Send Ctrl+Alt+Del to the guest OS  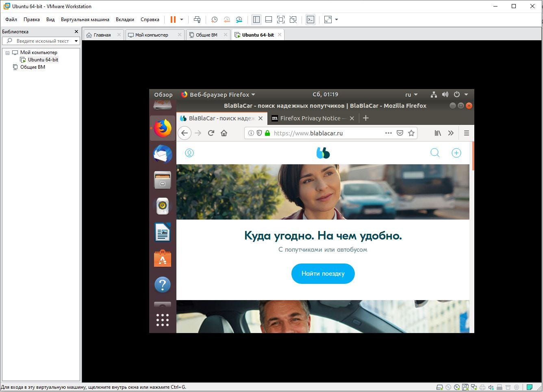tap(197, 20)
